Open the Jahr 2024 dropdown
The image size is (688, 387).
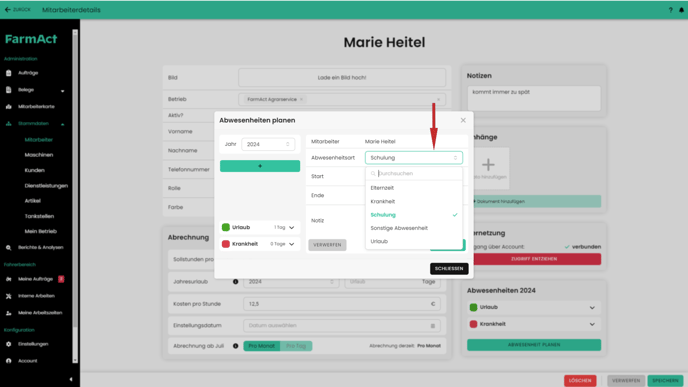click(x=268, y=144)
